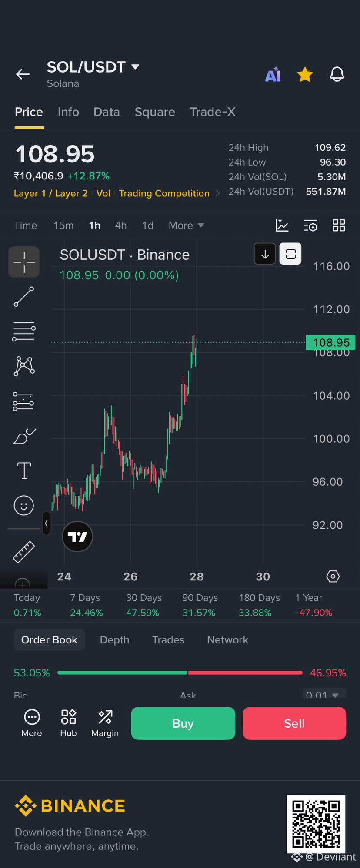360x868 pixels.
Task: Expand the SOL/USDT pair dropdown
Action: (135, 67)
